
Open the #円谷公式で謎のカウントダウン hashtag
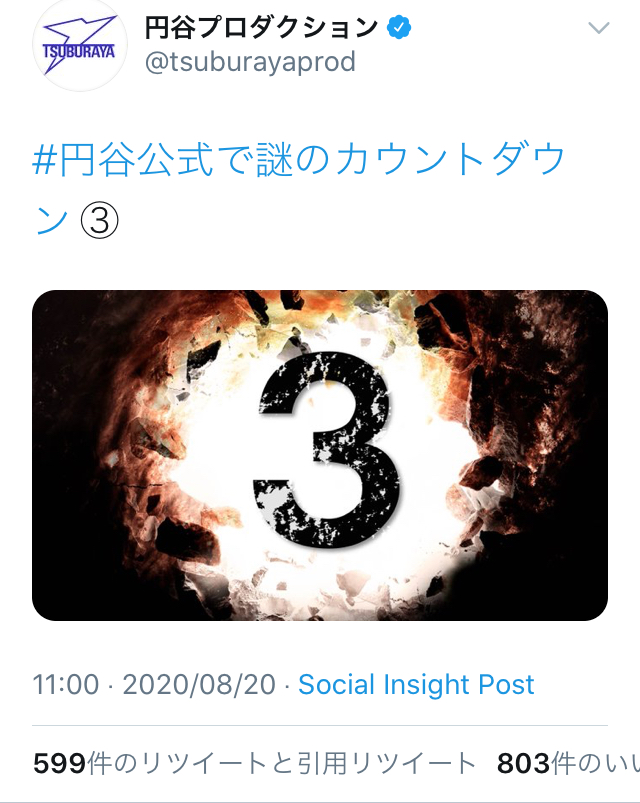(298, 189)
